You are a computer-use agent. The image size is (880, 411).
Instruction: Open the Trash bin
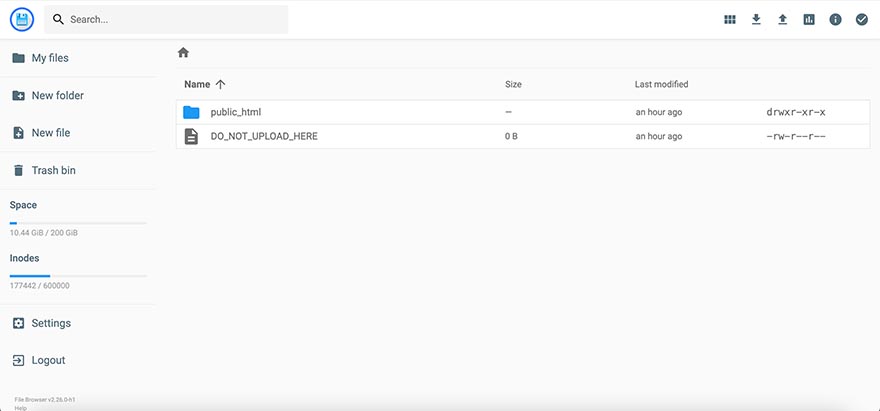pos(53,171)
